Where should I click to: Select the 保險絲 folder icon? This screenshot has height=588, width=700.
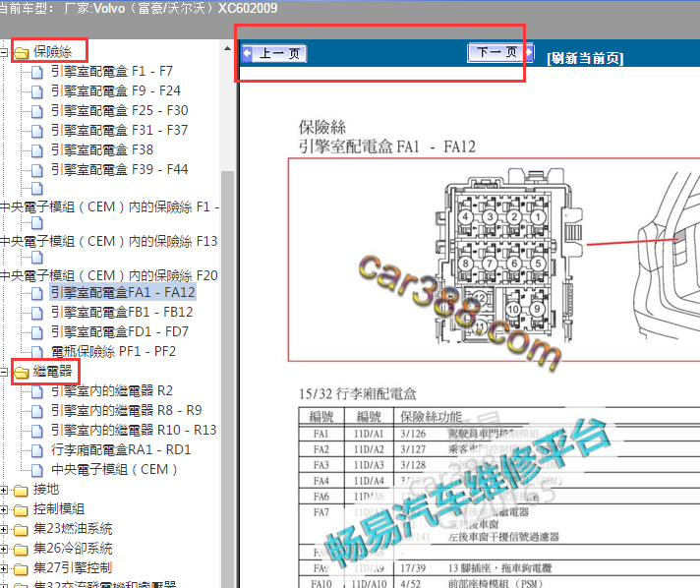coord(21,53)
